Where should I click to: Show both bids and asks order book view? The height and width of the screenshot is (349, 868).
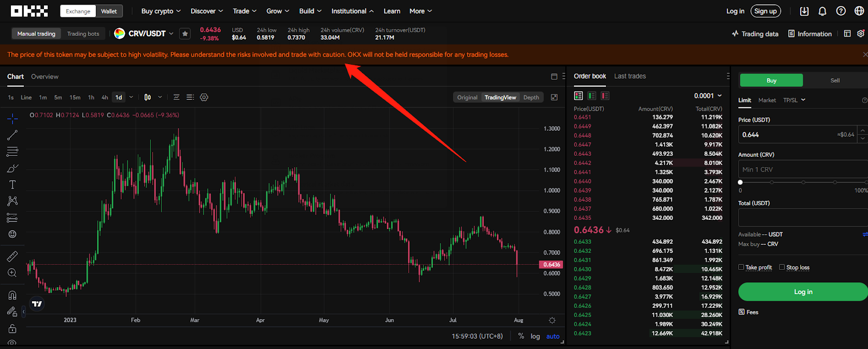click(578, 96)
